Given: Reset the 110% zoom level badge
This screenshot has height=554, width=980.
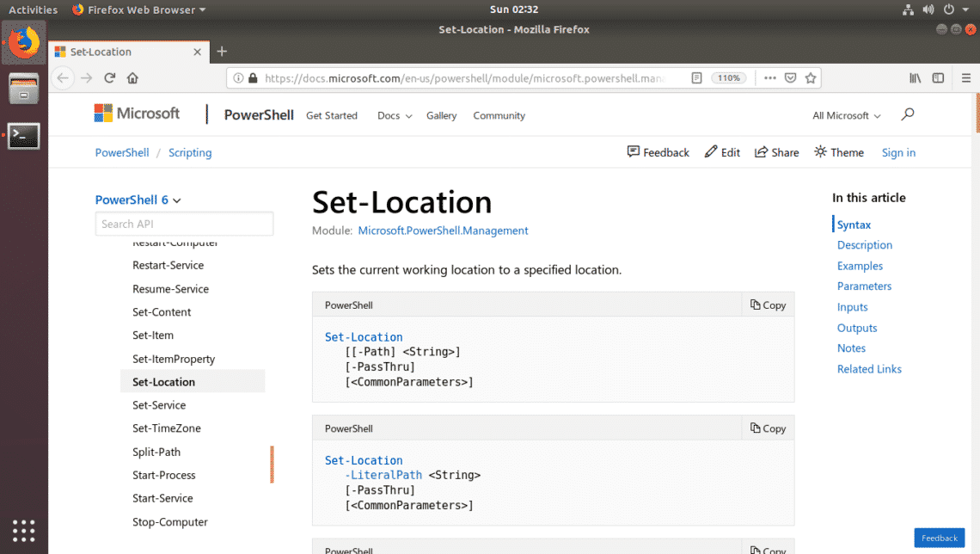Looking at the screenshot, I should (729, 78).
